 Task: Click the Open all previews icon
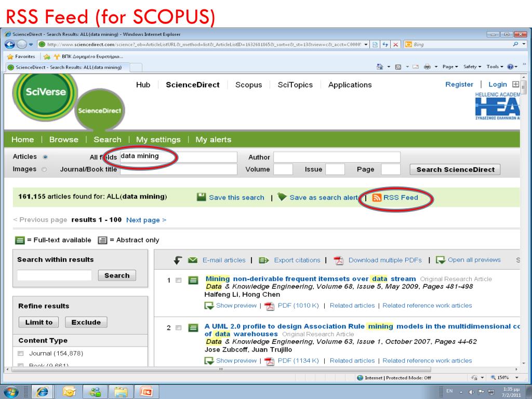click(441, 260)
